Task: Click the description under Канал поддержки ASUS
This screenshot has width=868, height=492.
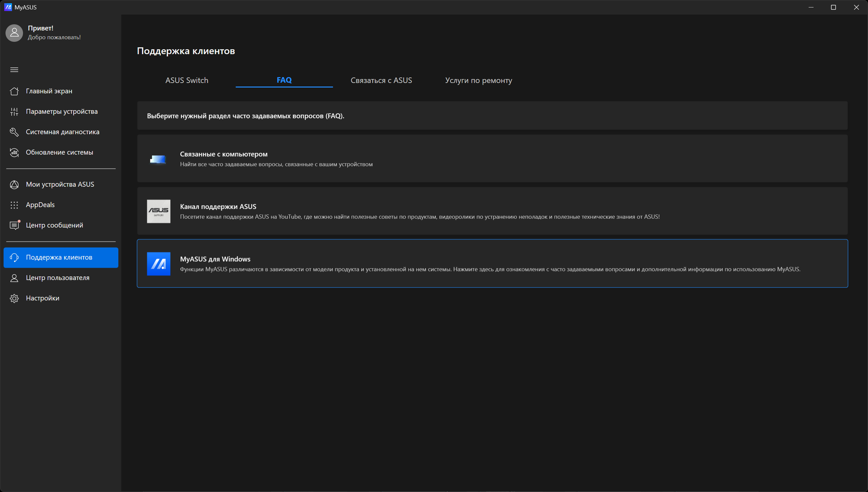Action: (x=420, y=217)
